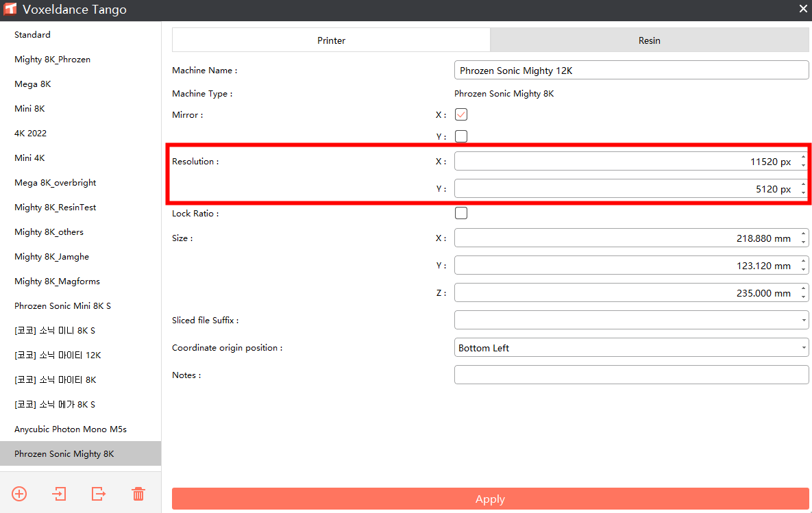This screenshot has height=513, width=812.
Task: Switch to the Resin tab
Action: click(650, 40)
